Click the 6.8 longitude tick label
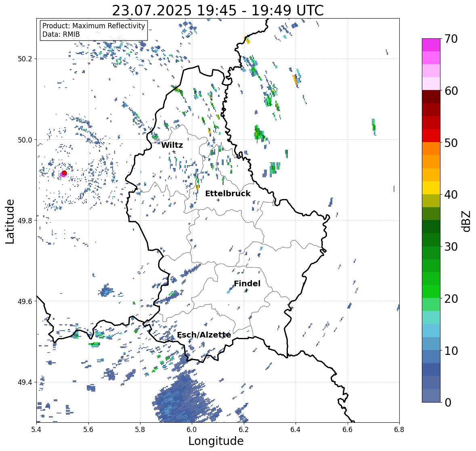Screen dimensions: 476x451 (399, 430)
